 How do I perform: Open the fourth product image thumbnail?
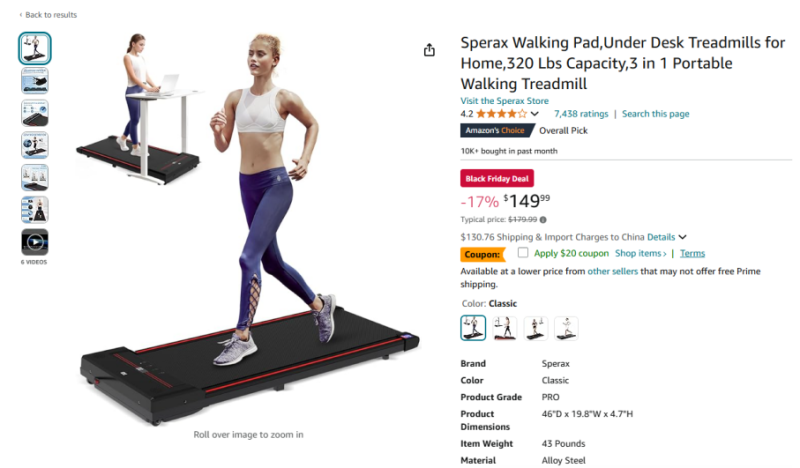(35, 145)
